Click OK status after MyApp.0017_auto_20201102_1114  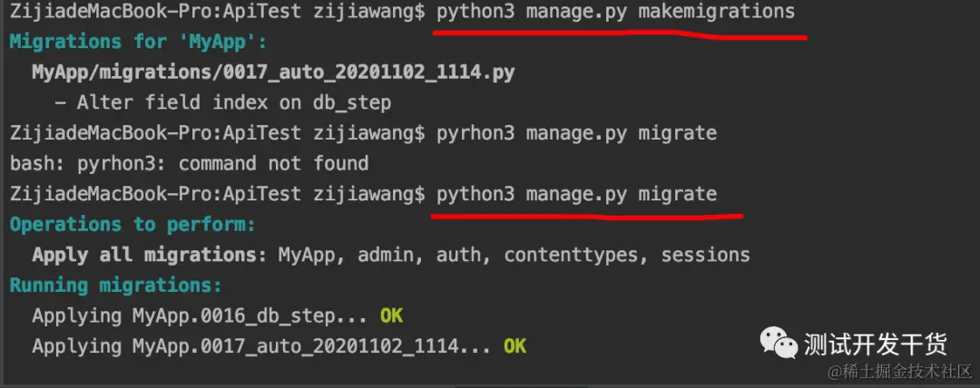(x=515, y=346)
